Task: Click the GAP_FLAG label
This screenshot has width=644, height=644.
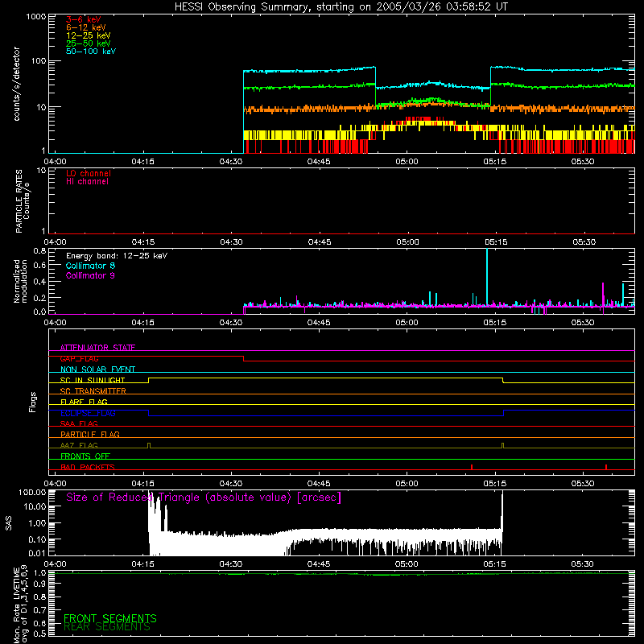Action: tap(79, 358)
